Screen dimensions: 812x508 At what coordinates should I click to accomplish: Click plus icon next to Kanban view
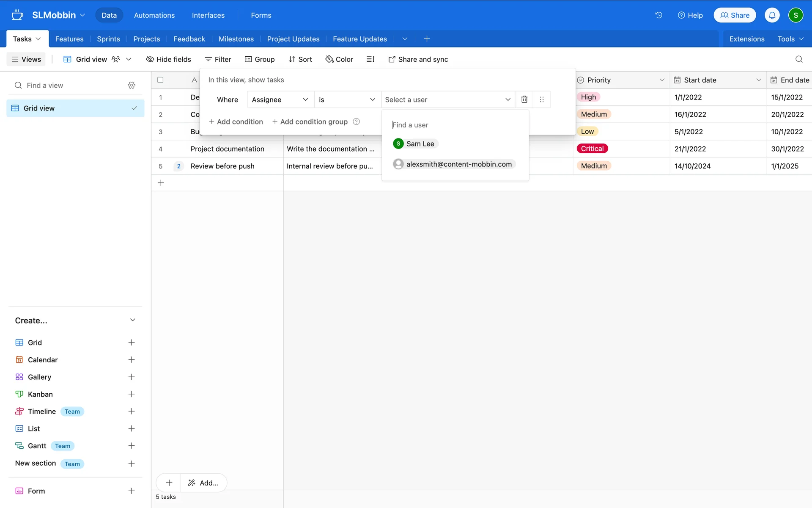tap(132, 394)
